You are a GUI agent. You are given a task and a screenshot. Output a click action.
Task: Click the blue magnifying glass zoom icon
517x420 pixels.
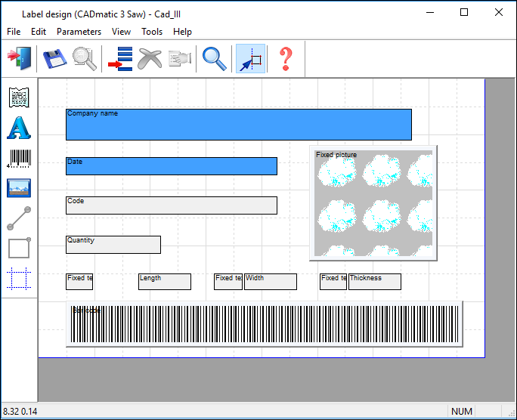[215, 59]
